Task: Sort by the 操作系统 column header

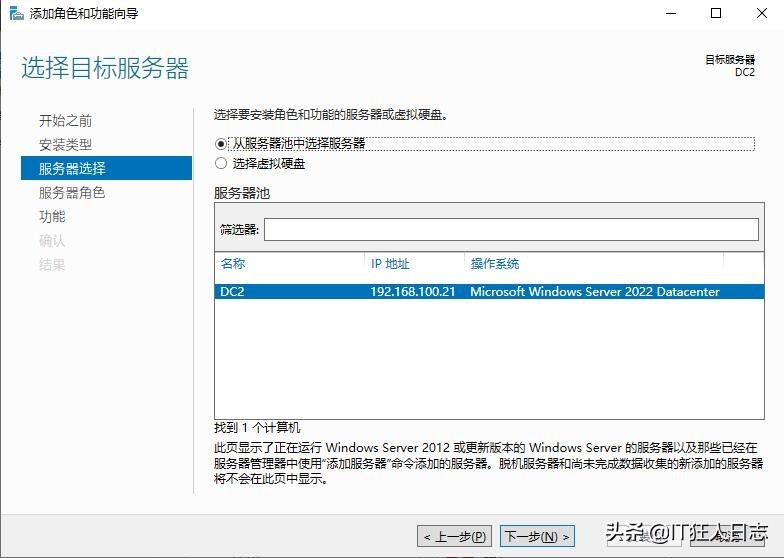Action: click(x=495, y=264)
